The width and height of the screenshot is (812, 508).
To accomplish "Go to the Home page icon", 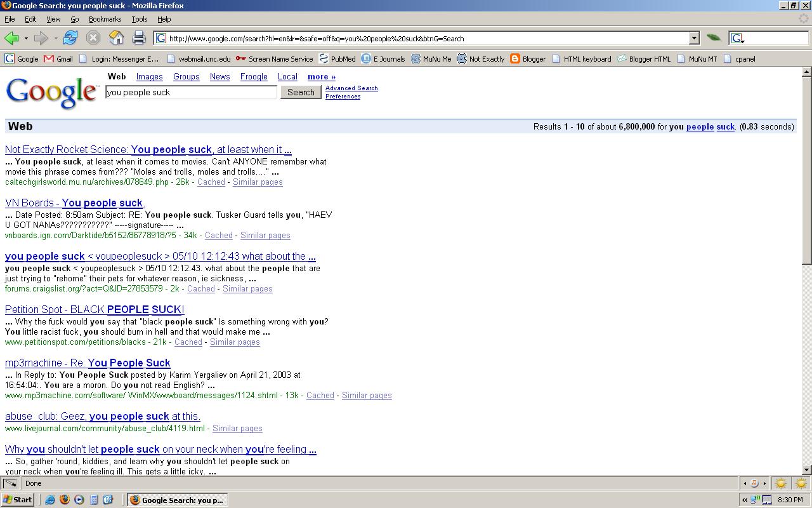I will click(117, 38).
